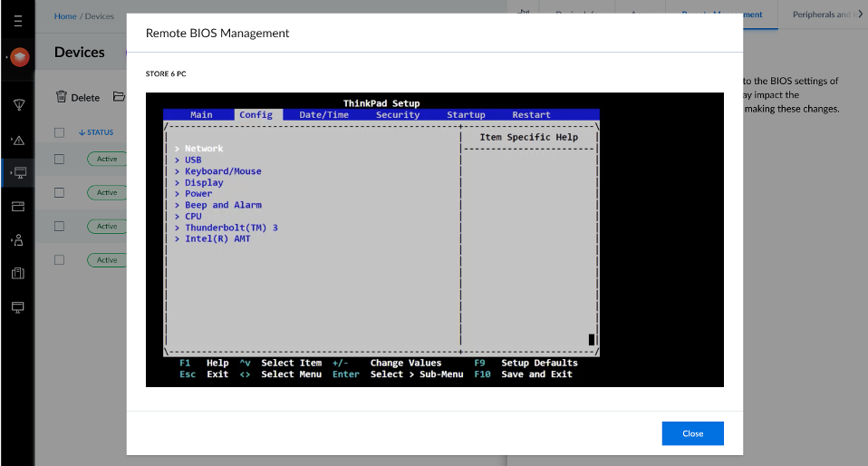Click the F9 Setup Defaults hint
Image resolution: width=868 pixels, height=466 pixels.
pos(526,363)
